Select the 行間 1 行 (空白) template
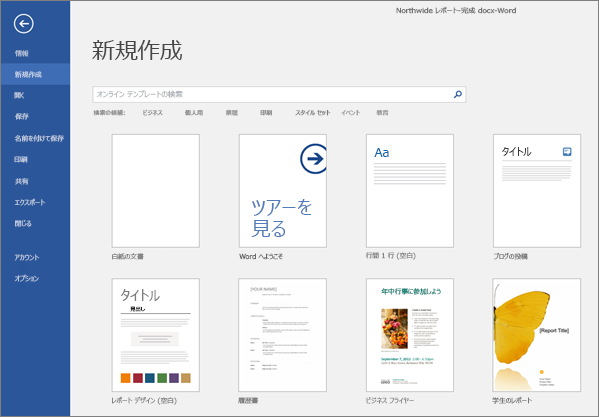The width and height of the screenshot is (599, 417). click(410, 191)
